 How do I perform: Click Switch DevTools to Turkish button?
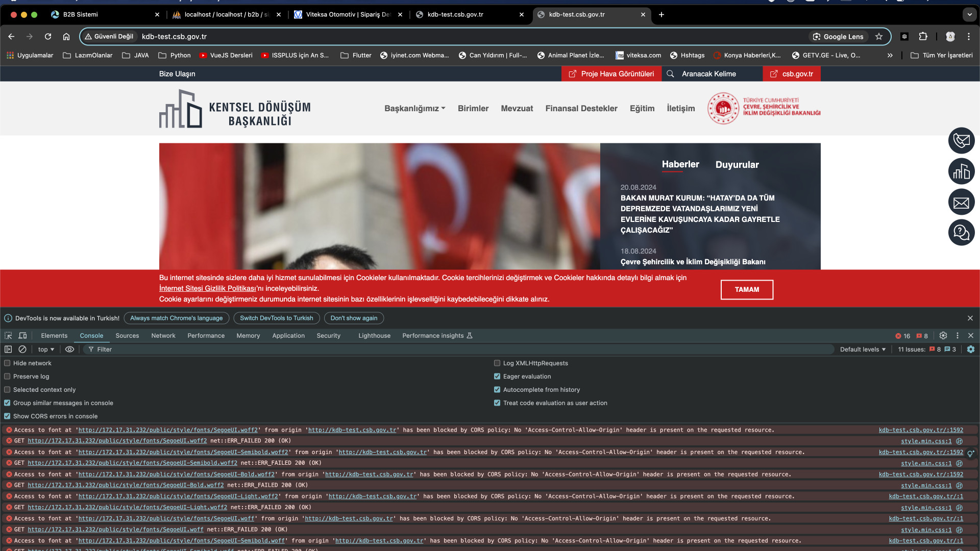(276, 318)
